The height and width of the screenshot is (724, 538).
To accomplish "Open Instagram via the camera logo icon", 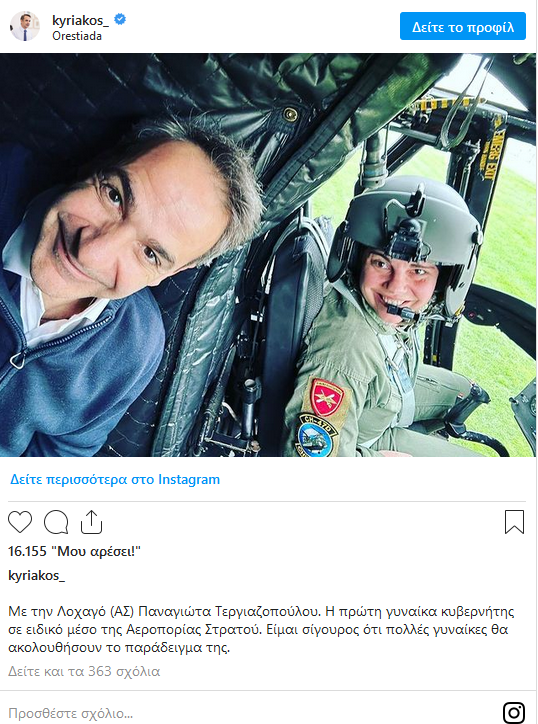I will [x=514, y=712].
